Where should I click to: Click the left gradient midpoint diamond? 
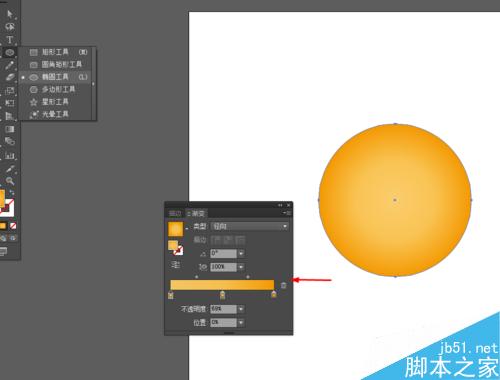click(x=197, y=277)
